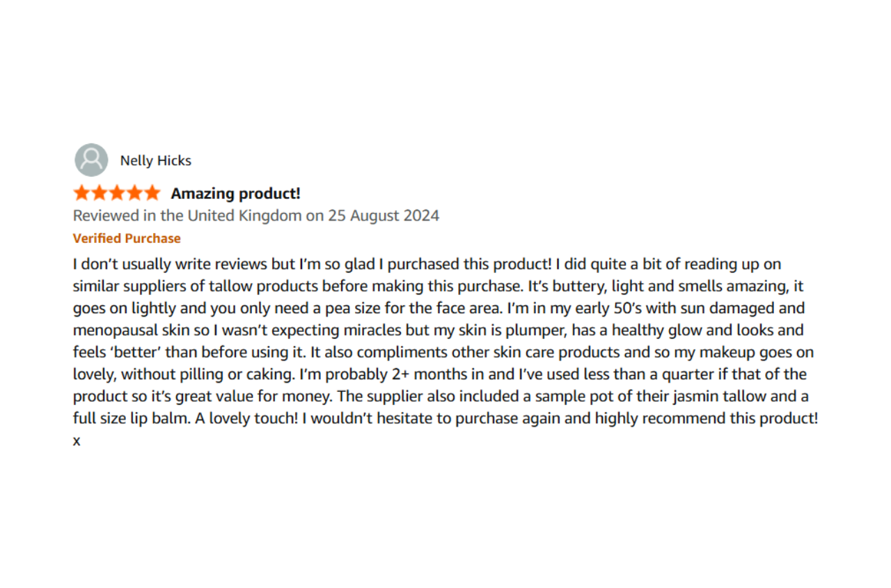Open the "Amazing product!" review title

tap(236, 193)
